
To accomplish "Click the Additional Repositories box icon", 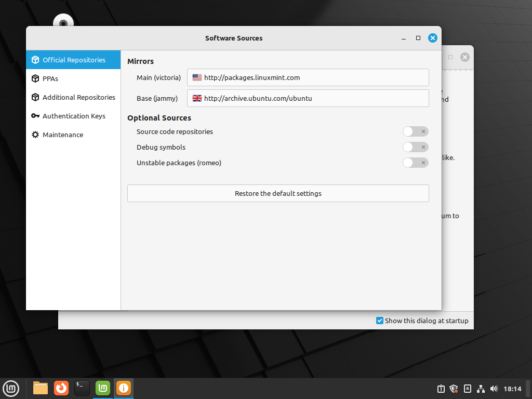I will pyautogui.click(x=35, y=97).
